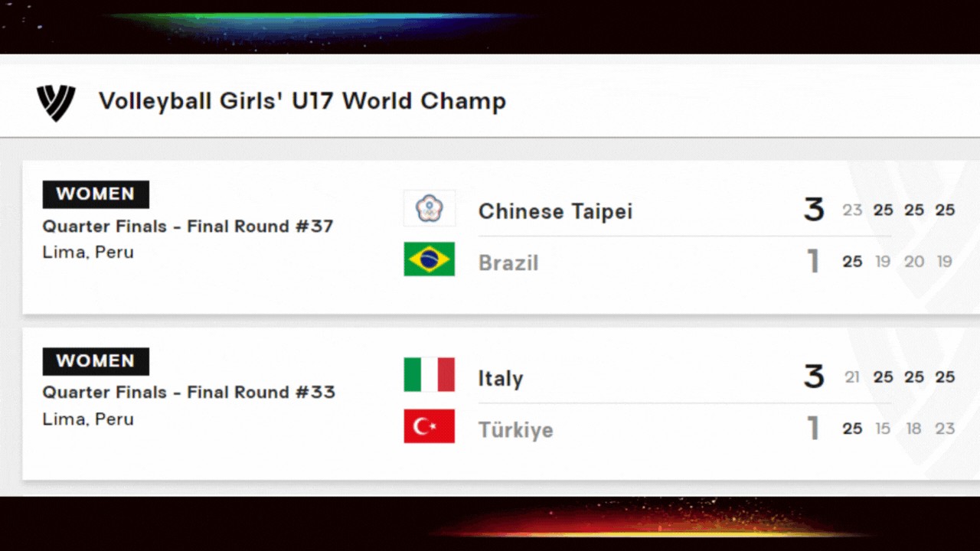Open the Türkiye team link
This screenshot has height=551, width=980.
(516, 430)
